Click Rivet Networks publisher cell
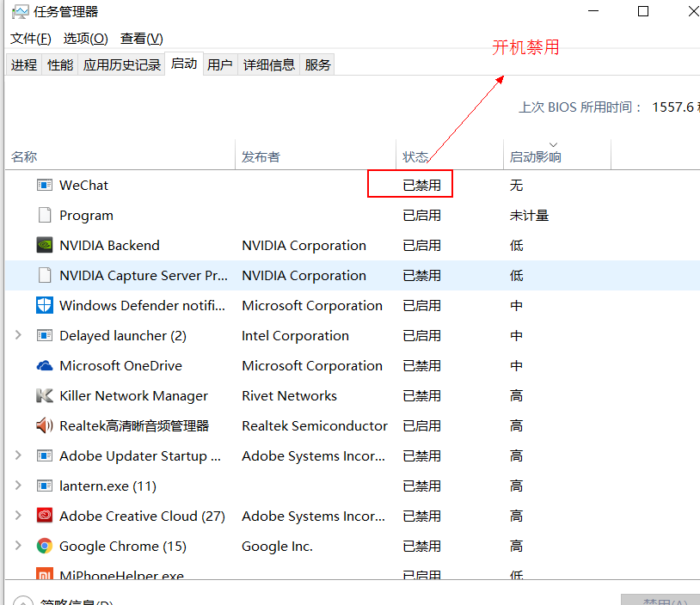700x605 pixels. 289,396
